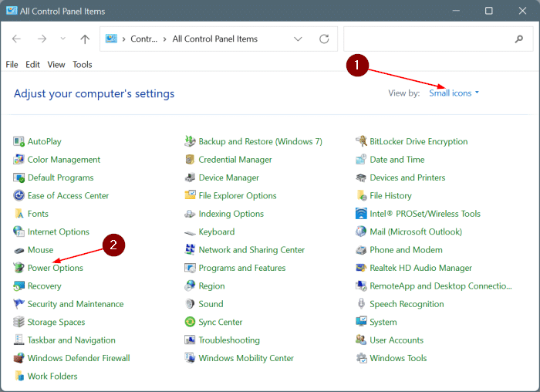Open the Tools menu
This screenshot has width=540, height=392.
point(83,64)
